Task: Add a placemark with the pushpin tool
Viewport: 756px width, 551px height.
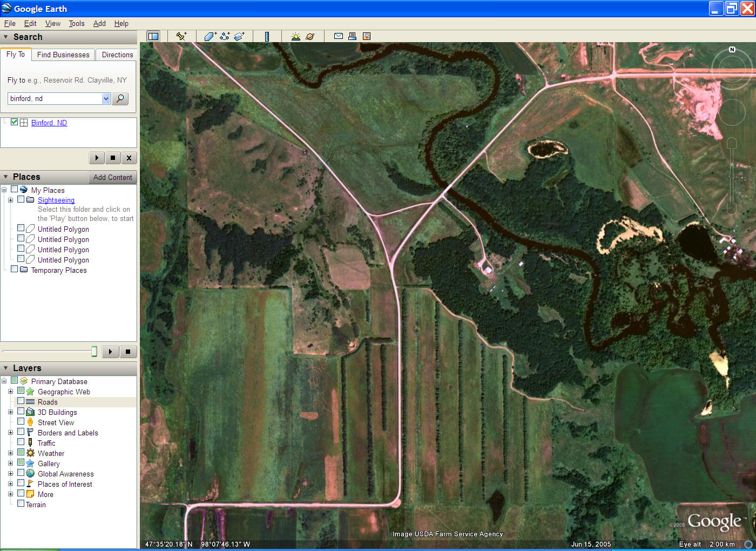Action: click(181, 36)
